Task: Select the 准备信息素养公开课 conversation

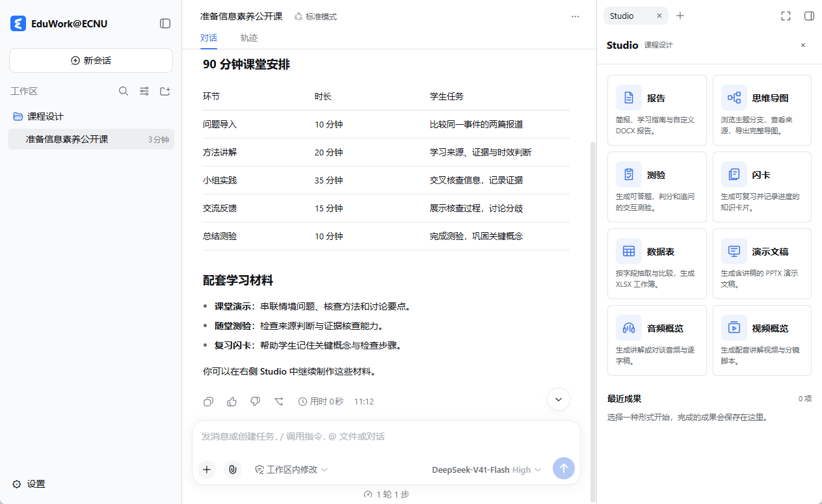Action: click(91, 139)
